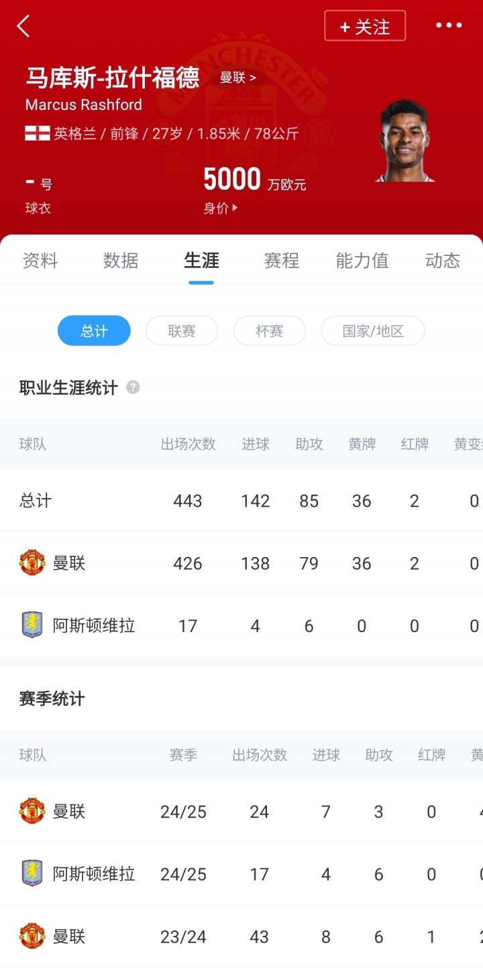
Task: Select the 联赛 filter pill
Action: 182,330
